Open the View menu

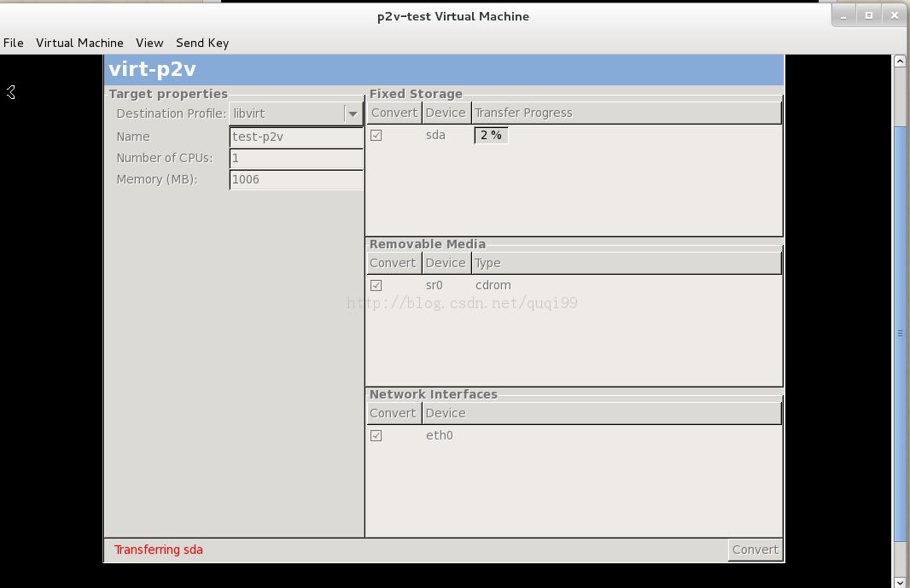click(x=149, y=43)
